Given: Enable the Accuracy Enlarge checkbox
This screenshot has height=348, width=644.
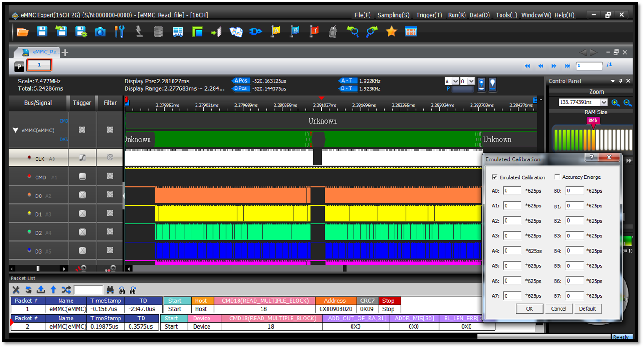Looking at the screenshot, I should (x=557, y=177).
